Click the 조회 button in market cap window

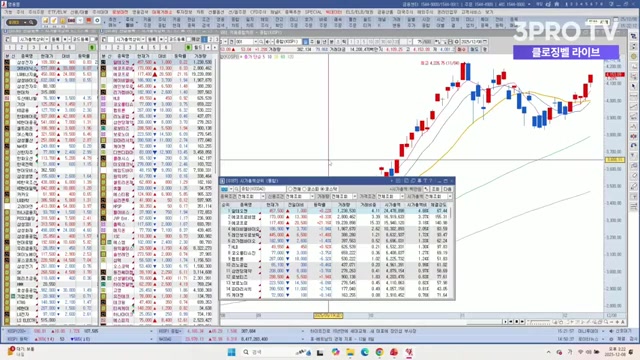(x=436, y=189)
